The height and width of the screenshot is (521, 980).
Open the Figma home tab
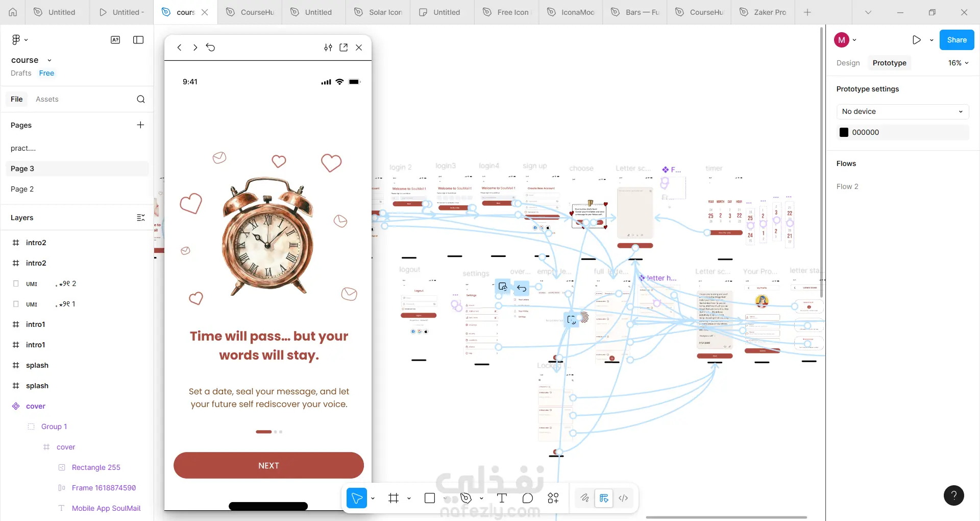13,12
